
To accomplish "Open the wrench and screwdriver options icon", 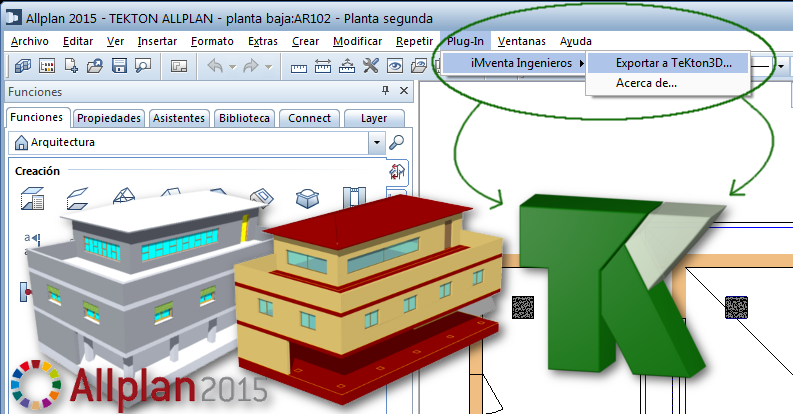I will 371,66.
